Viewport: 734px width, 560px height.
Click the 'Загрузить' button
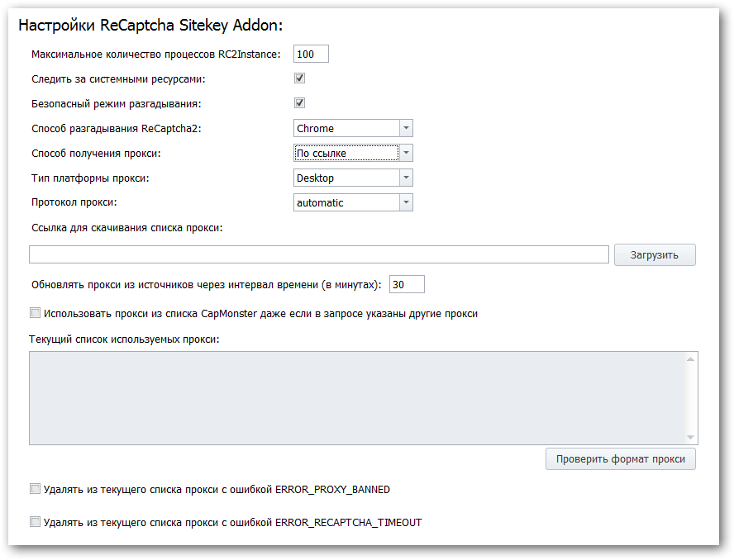(x=655, y=255)
